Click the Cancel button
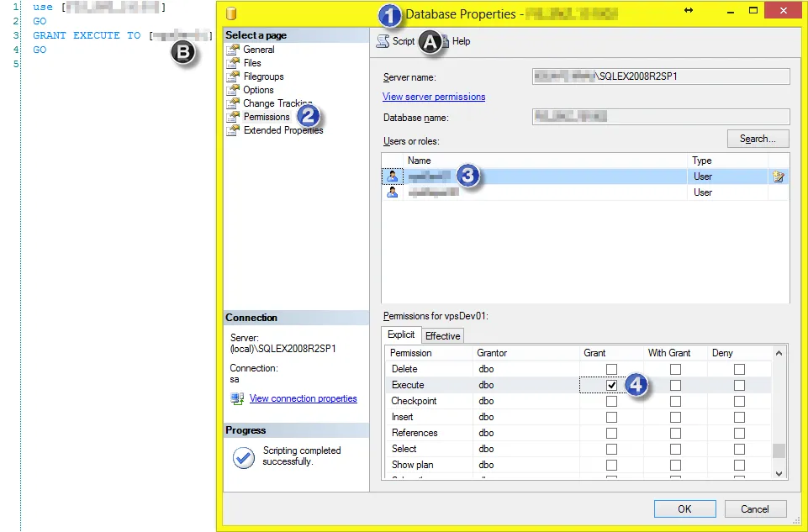Screen dimensions: 808x532 pos(755,508)
